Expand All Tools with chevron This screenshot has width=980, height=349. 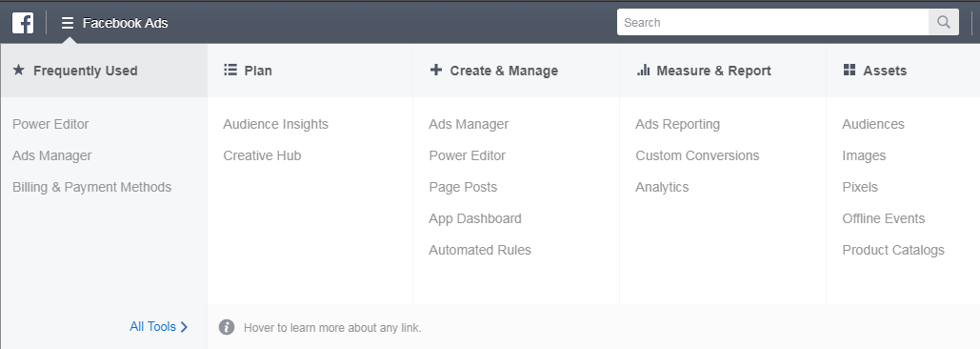(159, 326)
